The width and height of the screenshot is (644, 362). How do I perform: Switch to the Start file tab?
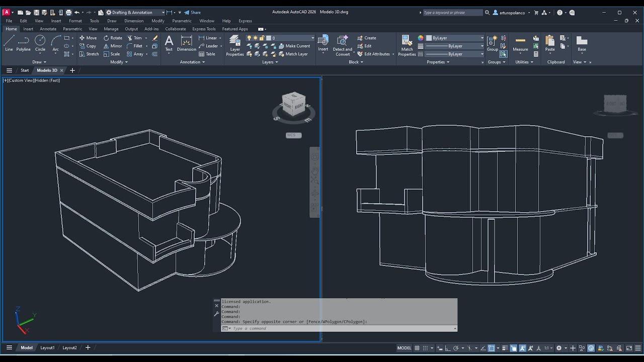pos(25,70)
